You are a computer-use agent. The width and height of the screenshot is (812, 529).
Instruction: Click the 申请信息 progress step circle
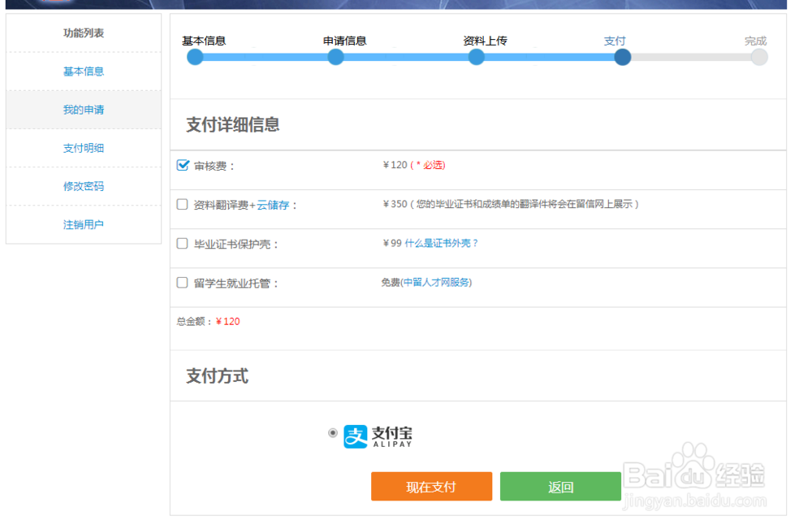coord(335,57)
